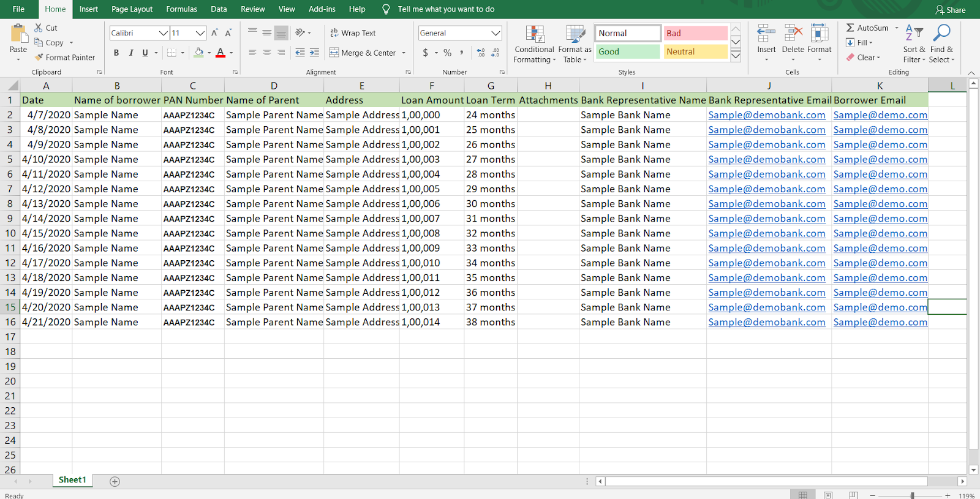This screenshot has height=499, width=980.
Task: Click the AutoSum sigma icon
Action: 850,28
